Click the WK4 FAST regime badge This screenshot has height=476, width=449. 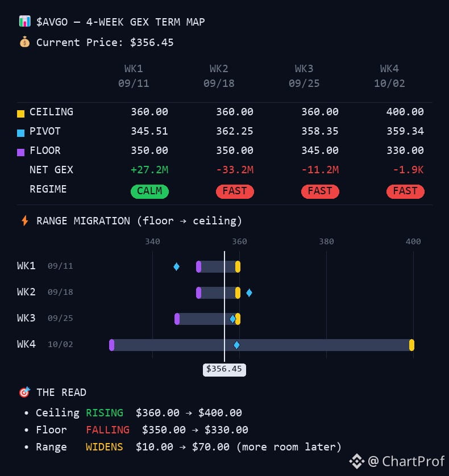[x=405, y=191]
